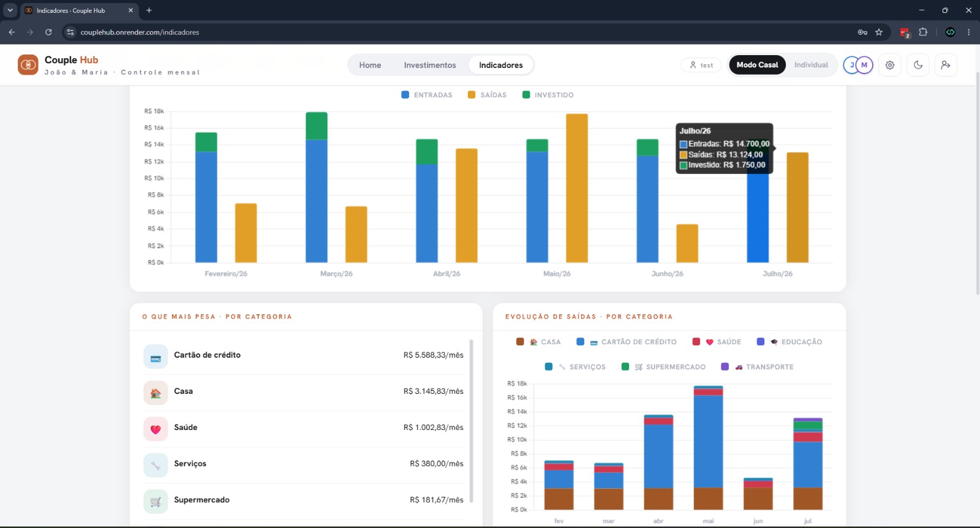Click Maio/26 orange Saídas bar
This screenshot has height=528, width=980.
click(x=577, y=188)
